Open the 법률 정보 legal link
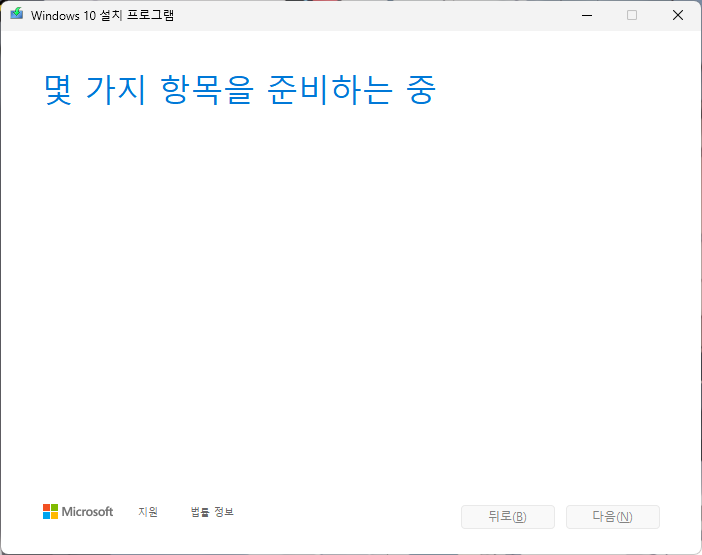The height and width of the screenshot is (555, 702). [x=212, y=512]
